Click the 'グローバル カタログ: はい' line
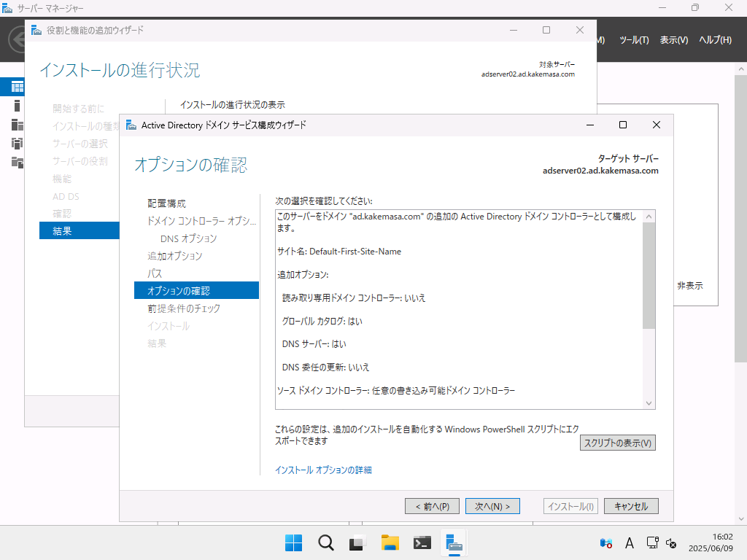Screen dimensions: 747x560 (x=322, y=322)
